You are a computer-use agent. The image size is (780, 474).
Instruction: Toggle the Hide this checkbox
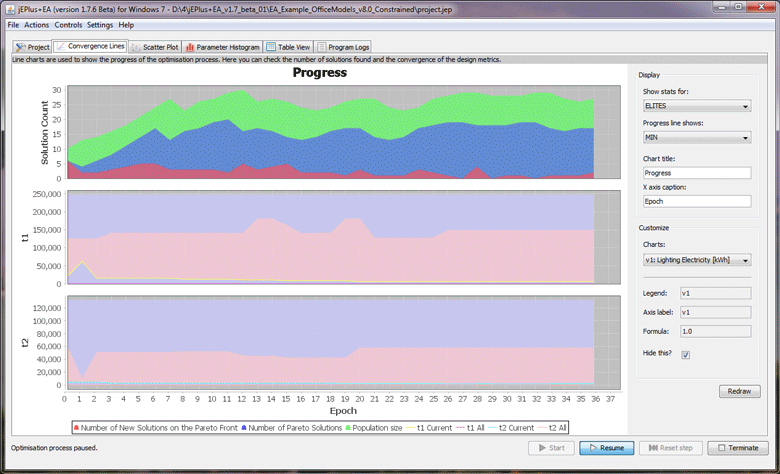(685, 355)
